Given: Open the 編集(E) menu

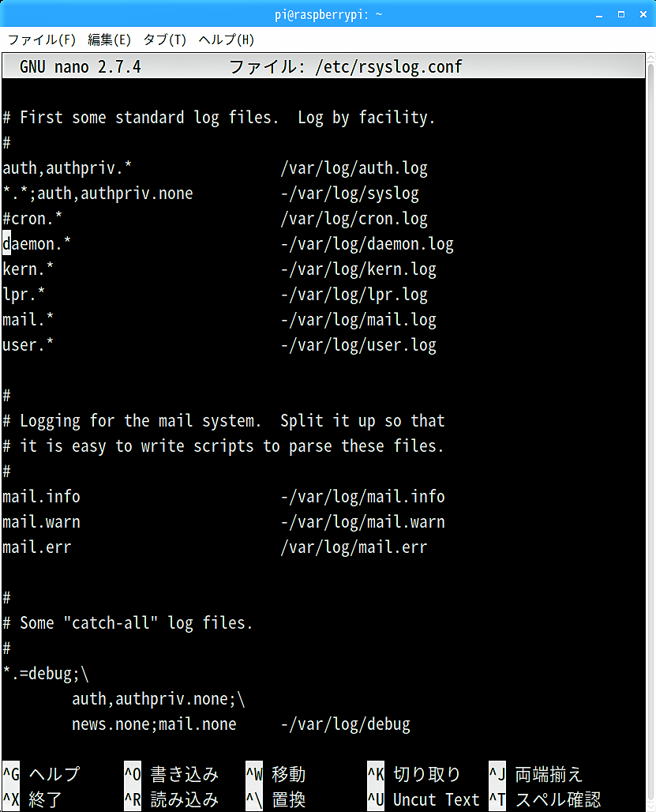Looking at the screenshot, I should (109, 39).
